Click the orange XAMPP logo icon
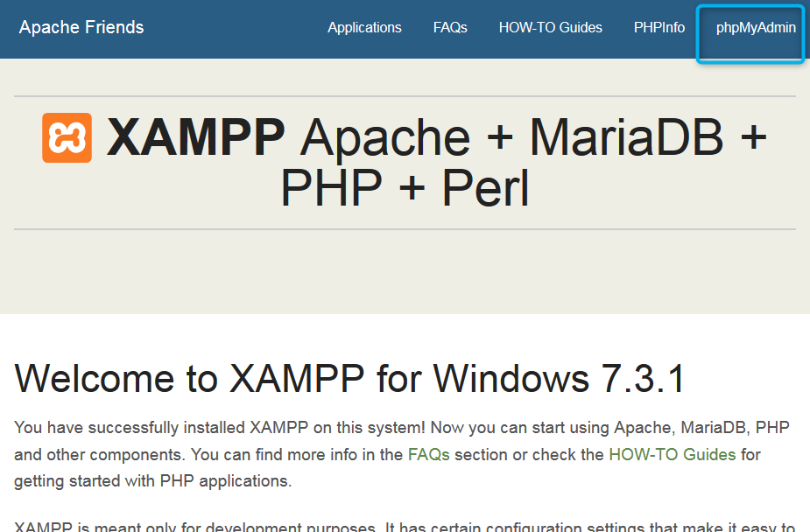 coord(67,137)
